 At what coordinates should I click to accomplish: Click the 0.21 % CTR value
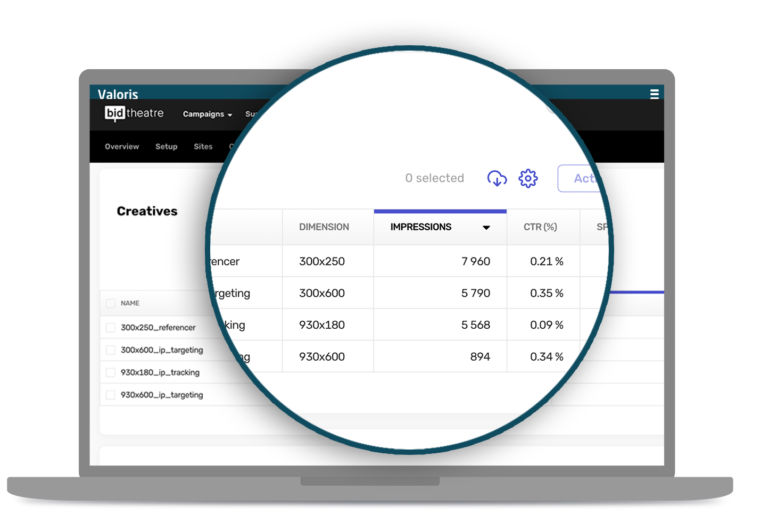pyautogui.click(x=547, y=261)
